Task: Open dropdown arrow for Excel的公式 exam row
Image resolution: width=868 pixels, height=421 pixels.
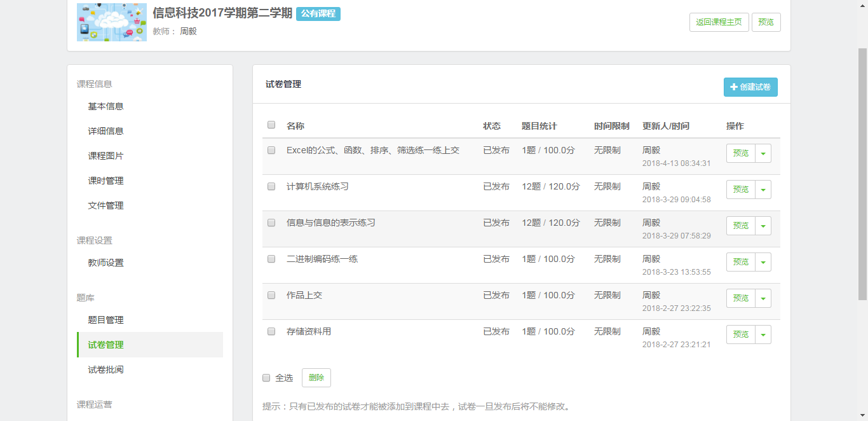Action: coord(763,153)
